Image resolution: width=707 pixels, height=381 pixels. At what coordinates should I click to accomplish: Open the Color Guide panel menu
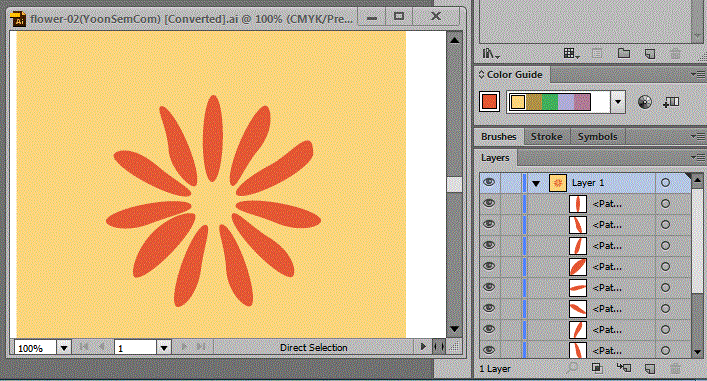click(x=699, y=74)
